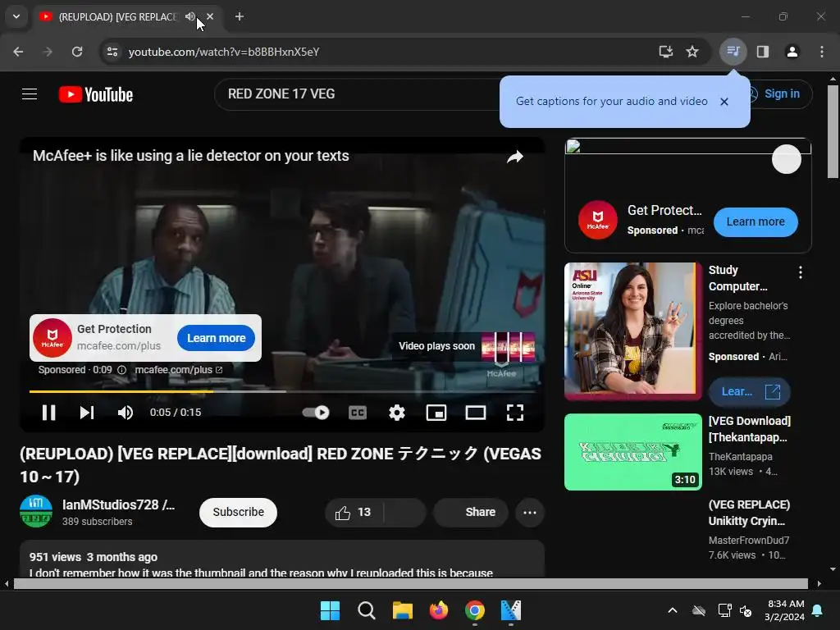
Task: Share the ad using arrow icon
Action: click(515, 157)
